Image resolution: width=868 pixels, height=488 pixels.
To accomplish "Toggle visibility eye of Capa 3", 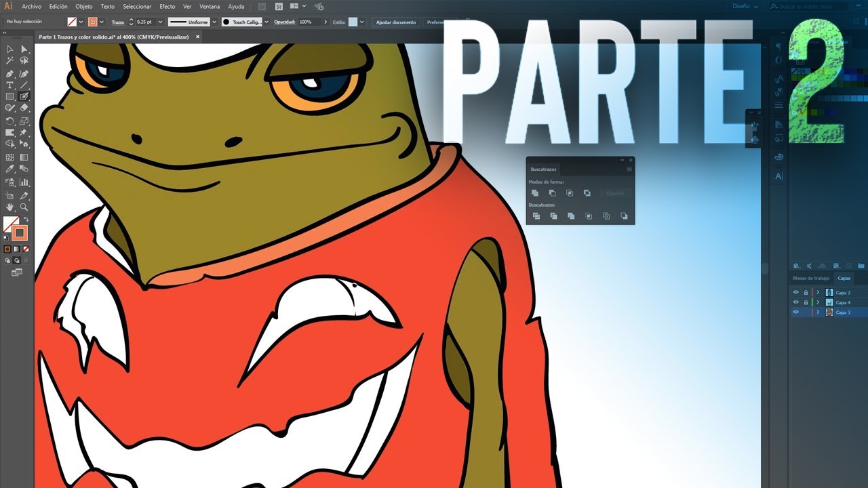I will [796, 312].
